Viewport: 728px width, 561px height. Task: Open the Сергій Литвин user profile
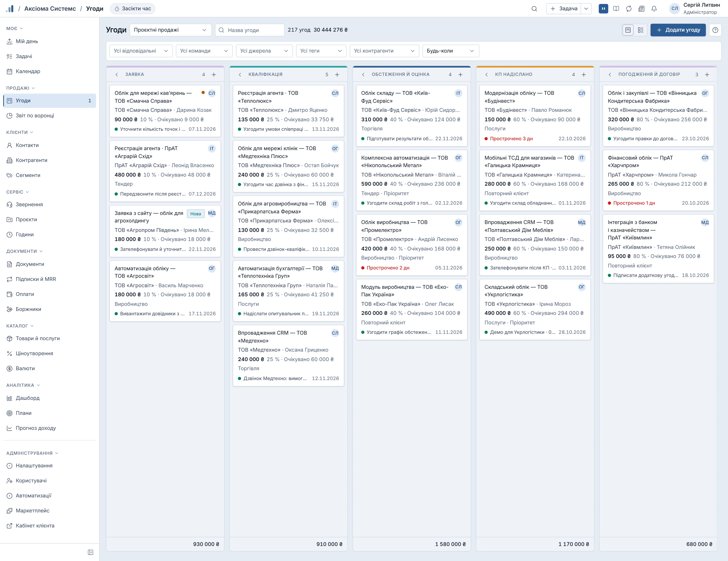coord(695,9)
